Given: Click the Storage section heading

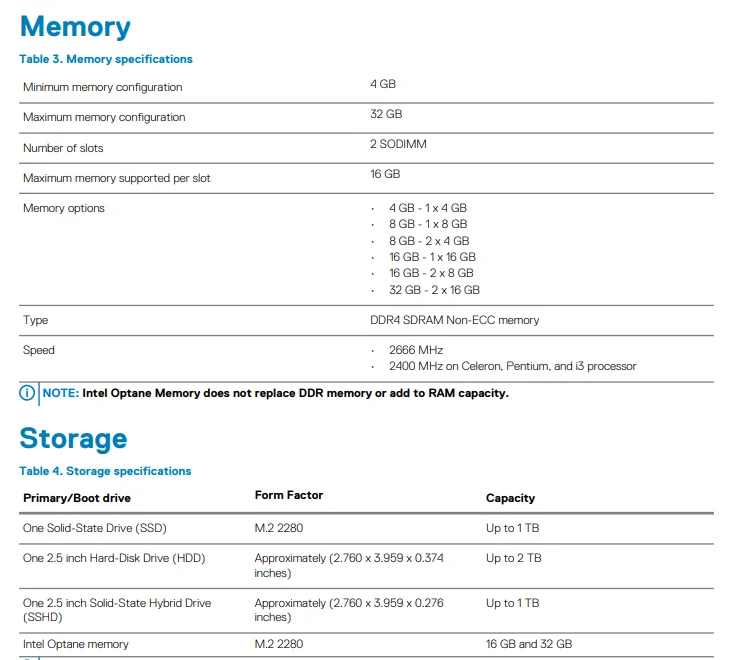Looking at the screenshot, I should (x=73, y=438).
